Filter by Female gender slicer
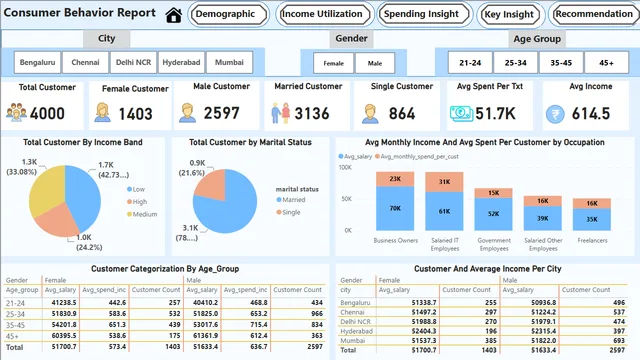 (x=333, y=63)
